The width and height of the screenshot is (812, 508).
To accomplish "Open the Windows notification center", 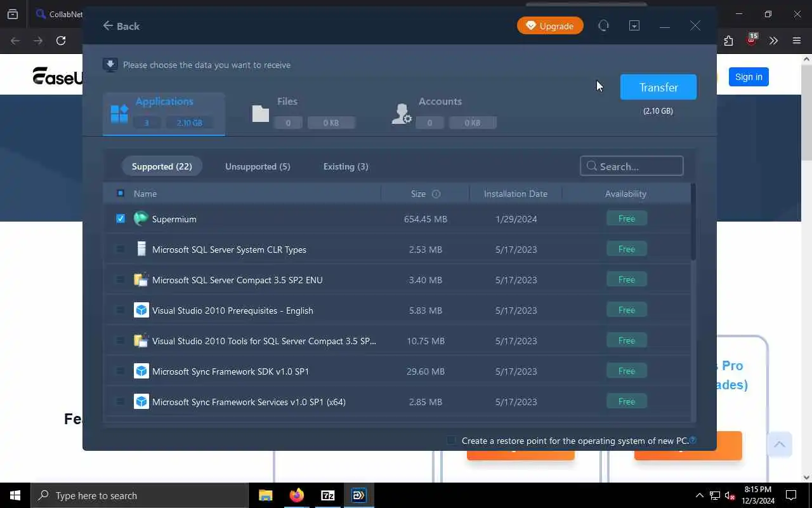I will pyautogui.click(x=792, y=495).
